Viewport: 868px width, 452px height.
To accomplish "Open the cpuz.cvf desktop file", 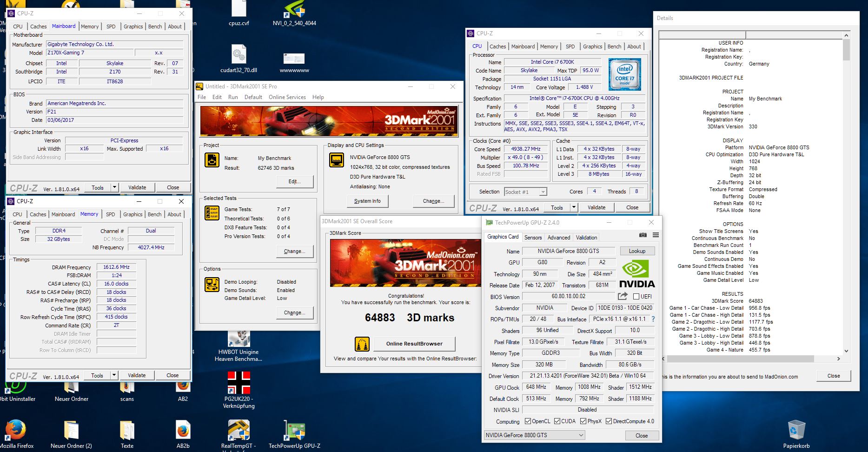I will click(239, 13).
